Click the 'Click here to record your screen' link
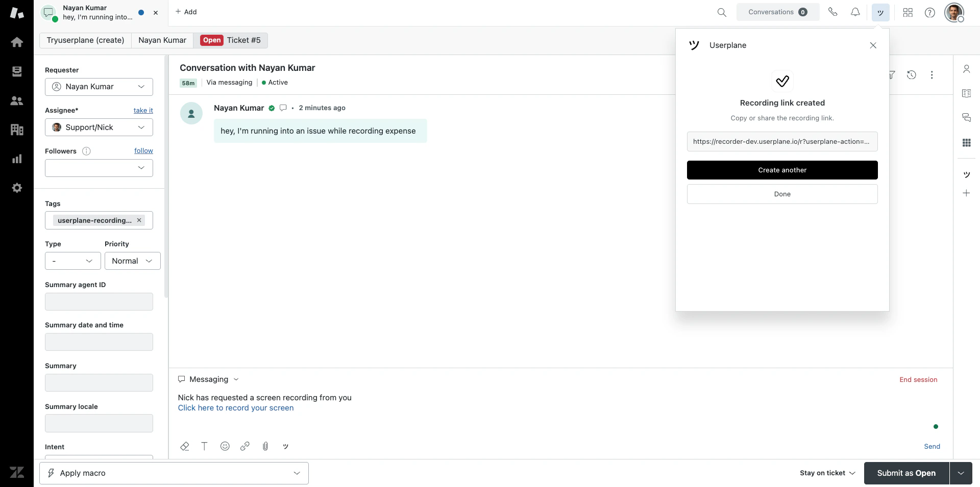 [x=236, y=408]
